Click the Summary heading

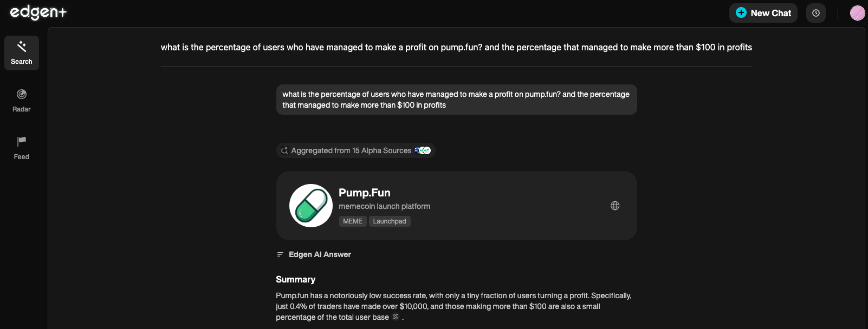(295, 279)
